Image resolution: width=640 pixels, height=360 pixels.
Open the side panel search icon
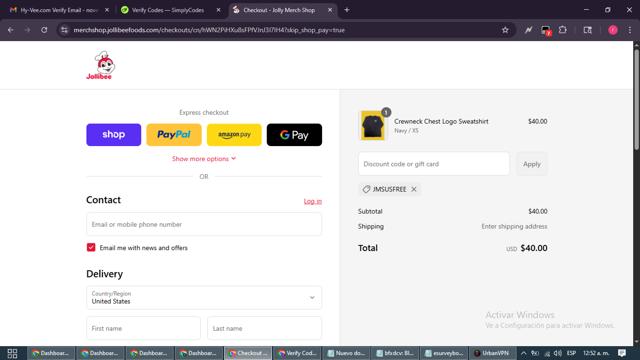588,30
